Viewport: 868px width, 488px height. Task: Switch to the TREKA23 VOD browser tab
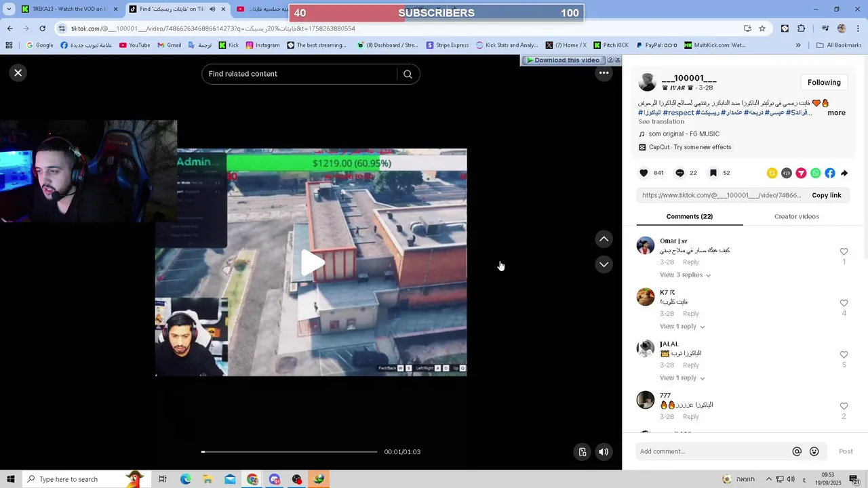pos(68,9)
